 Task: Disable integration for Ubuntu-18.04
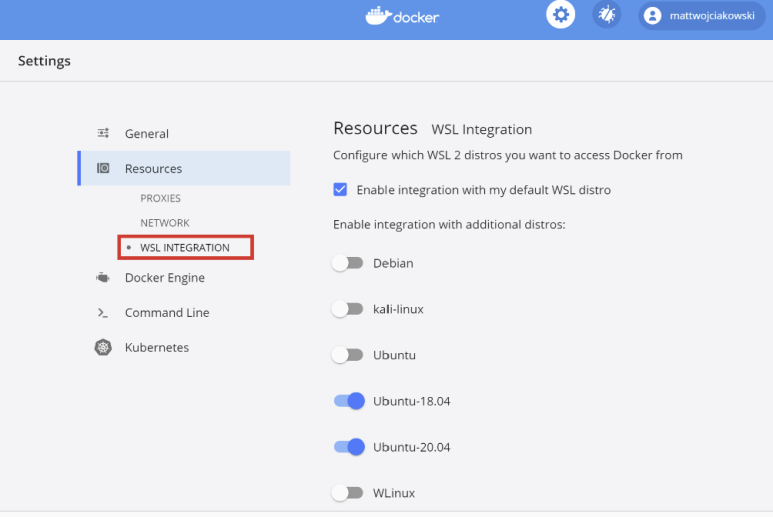[x=349, y=401]
